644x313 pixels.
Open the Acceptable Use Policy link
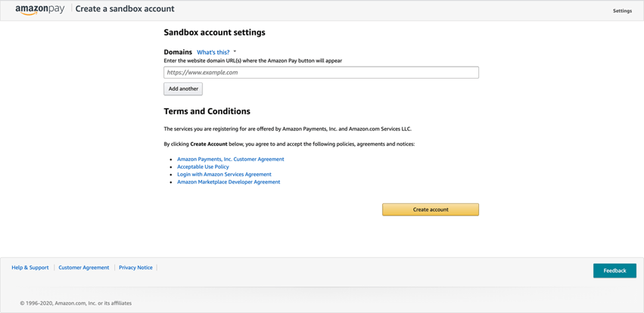203,167
